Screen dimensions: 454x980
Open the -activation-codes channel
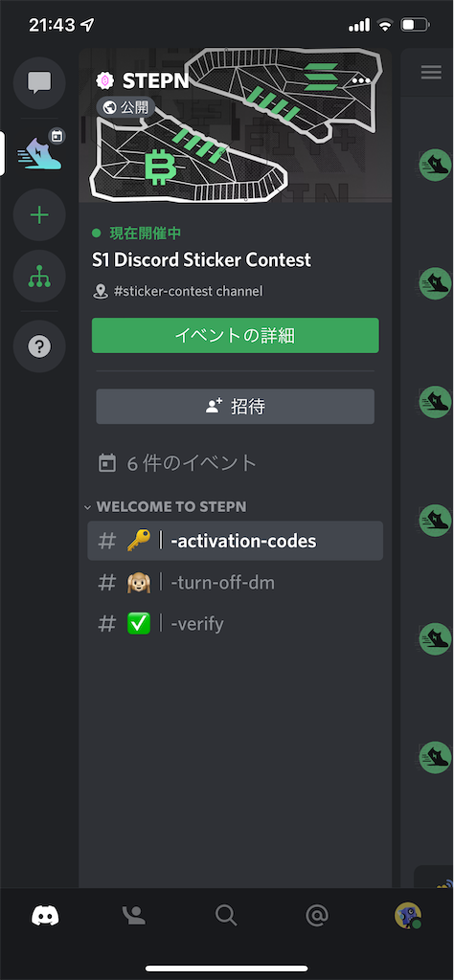click(x=235, y=541)
